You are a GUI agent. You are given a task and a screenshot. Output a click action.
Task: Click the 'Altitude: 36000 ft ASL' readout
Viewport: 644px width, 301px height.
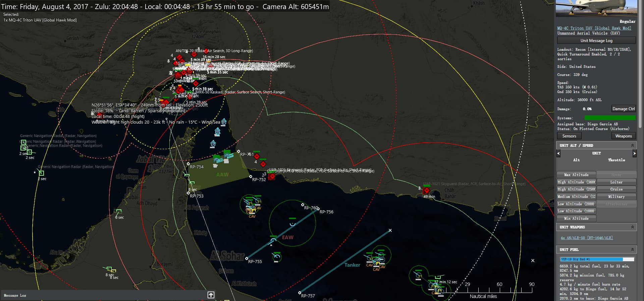coord(579,100)
